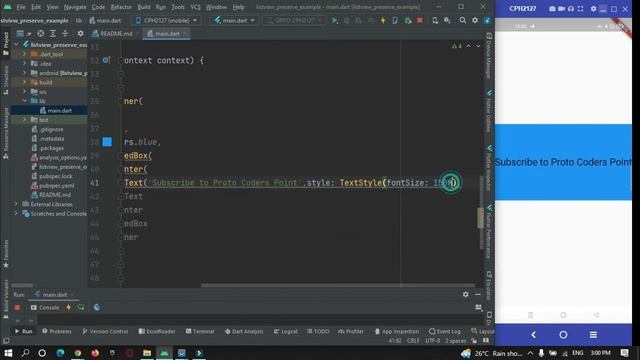The height and width of the screenshot is (360, 640).
Task: Open the Tools menu
Action: (x=178, y=7)
